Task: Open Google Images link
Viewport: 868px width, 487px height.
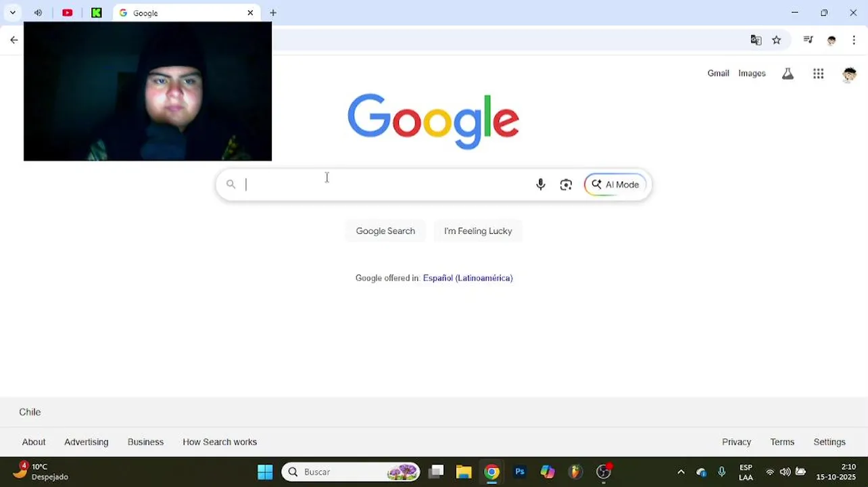Action: pyautogui.click(x=752, y=73)
